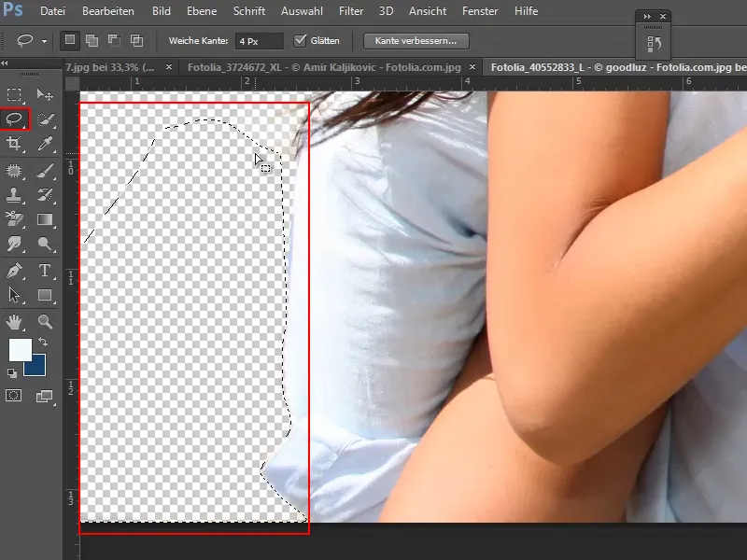Toggle Quick Mask mode
This screenshot has height=560, width=747.
[14, 395]
